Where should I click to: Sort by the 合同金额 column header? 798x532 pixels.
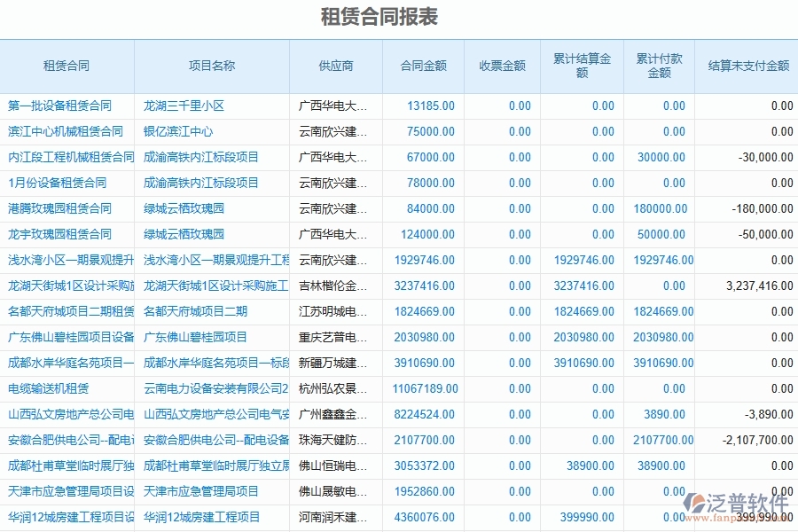[x=425, y=65]
